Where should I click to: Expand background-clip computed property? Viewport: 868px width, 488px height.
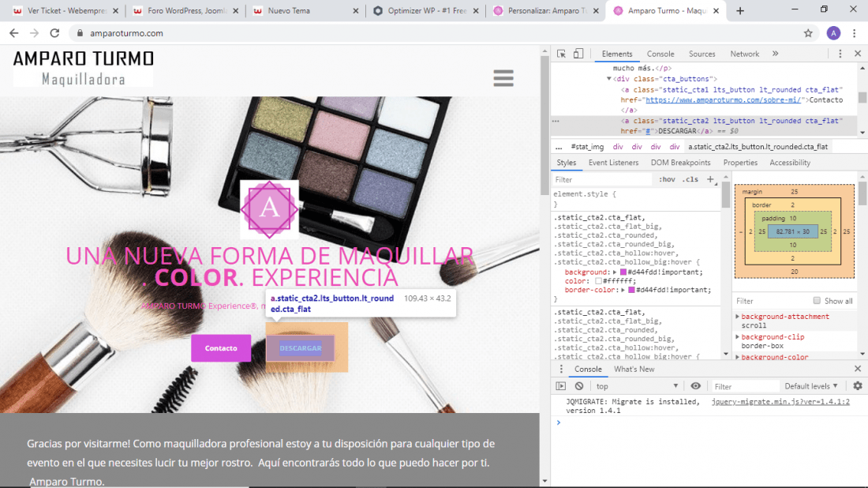(x=737, y=336)
